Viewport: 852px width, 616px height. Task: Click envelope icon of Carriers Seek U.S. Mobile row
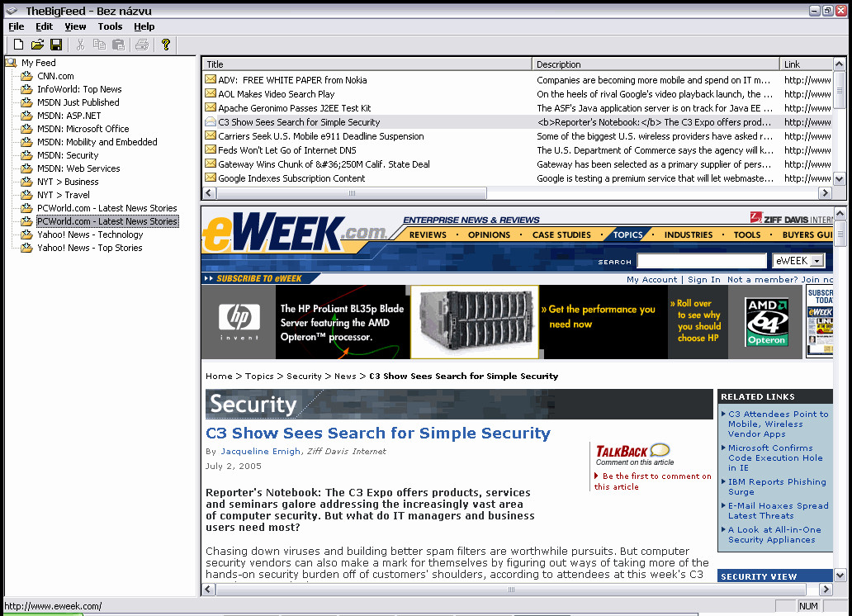click(x=211, y=135)
